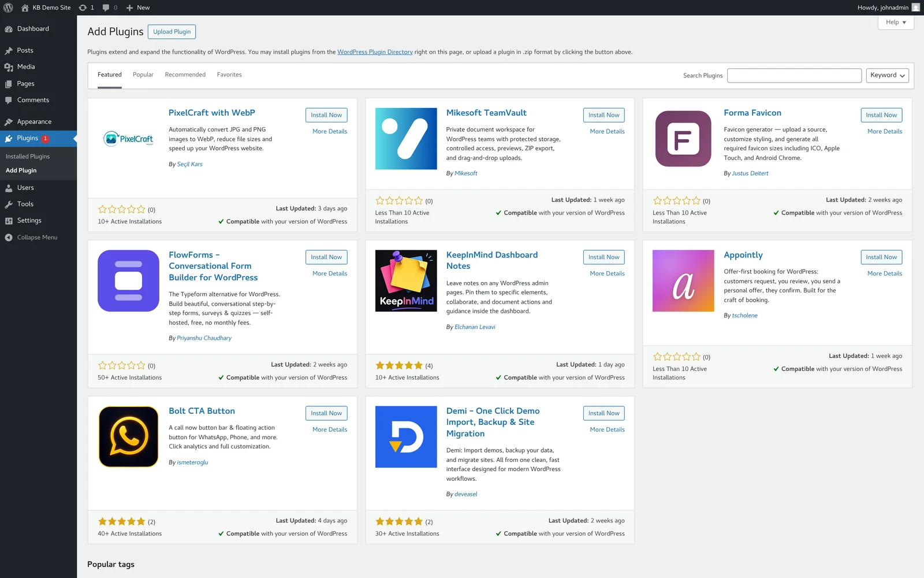
Task: Expand the Help panel
Action: click(x=896, y=22)
